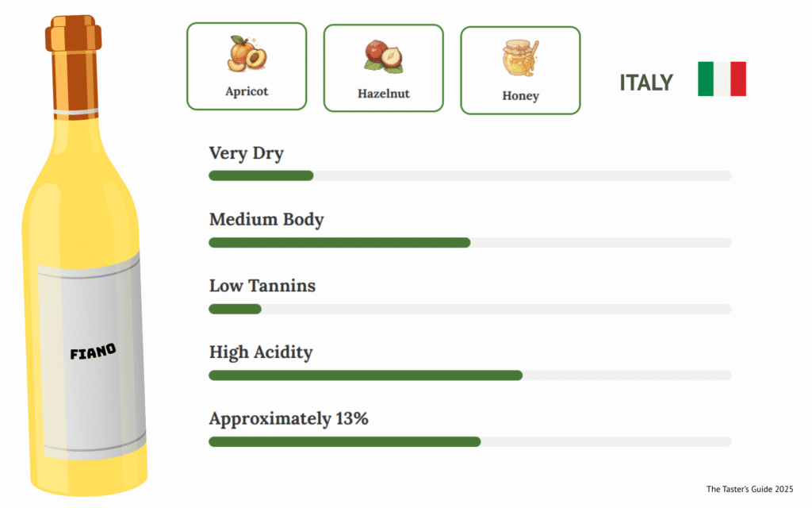Screen dimensions: 812x508
Task: Select the Apricot flavor card label
Action: tap(247, 91)
